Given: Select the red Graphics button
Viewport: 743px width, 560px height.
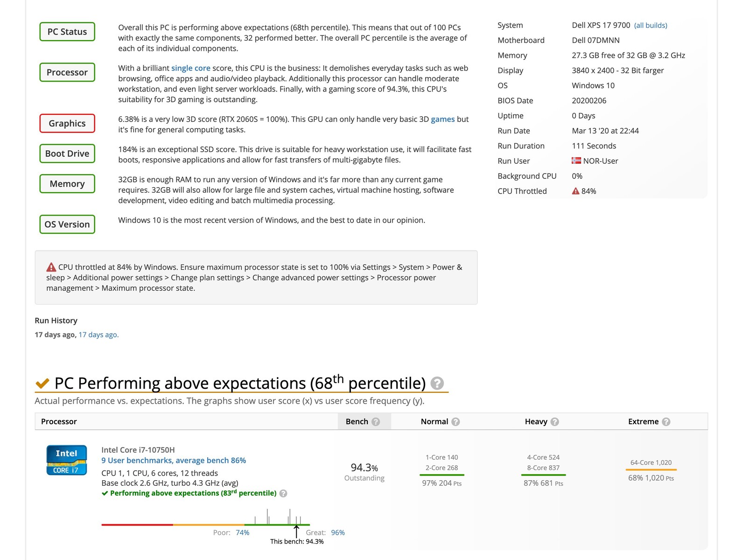Looking at the screenshot, I should tap(67, 123).
